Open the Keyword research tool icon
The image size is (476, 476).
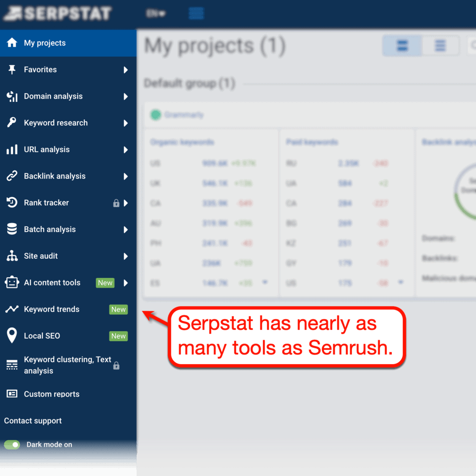pyautogui.click(x=10, y=123)
